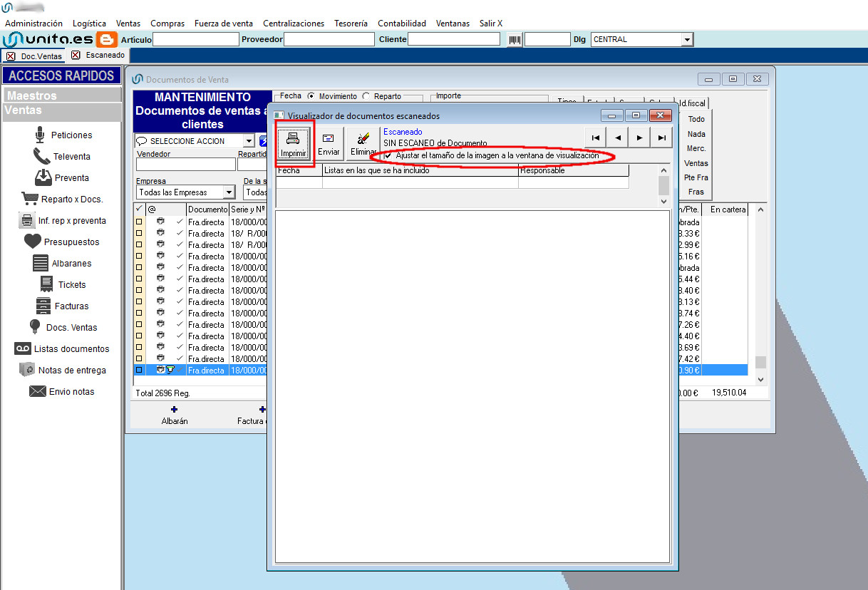The width and height of the screenshot is (868, 590).
Task: Switch to the Escaneado tab
Action: point(98,55)
